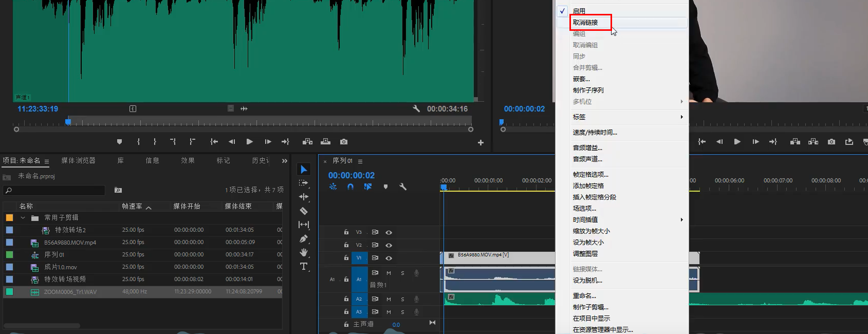This screenshot has width=868, height=334.
Task: Choose 音频增益... from the context menu
Action: pos(622,148)
